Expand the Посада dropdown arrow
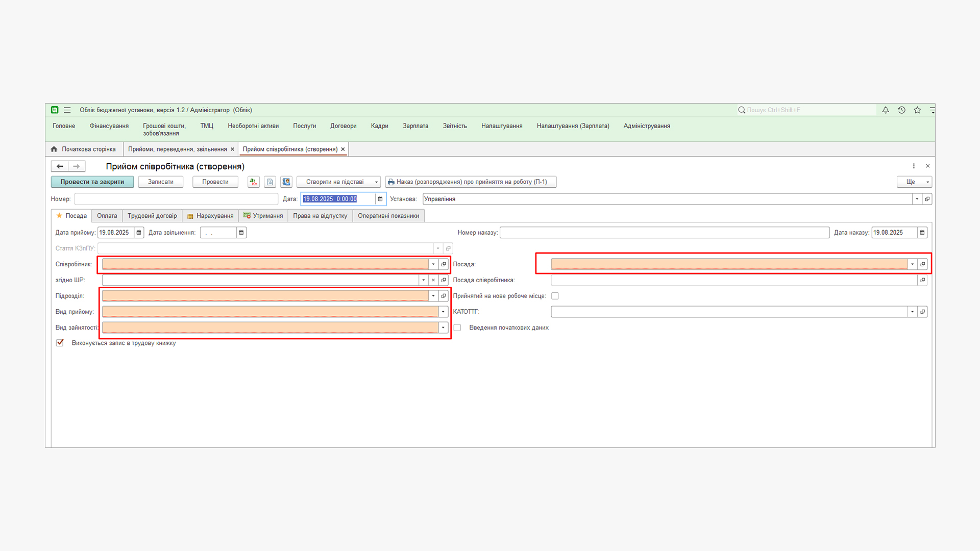Image resolution: width=980 pixels, height=551 pixels. click(912, 264)
